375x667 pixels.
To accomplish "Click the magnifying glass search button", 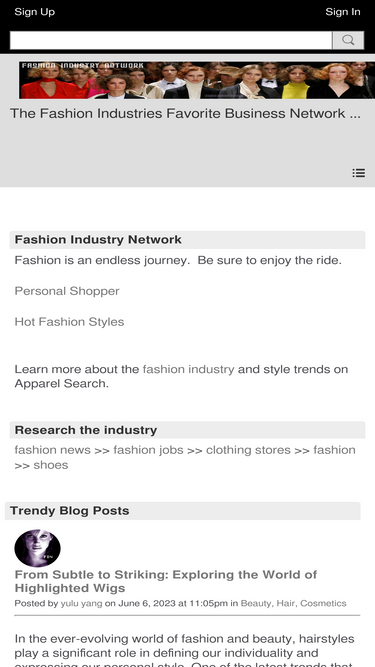I will pyautogui.click(x=348, y=40).
